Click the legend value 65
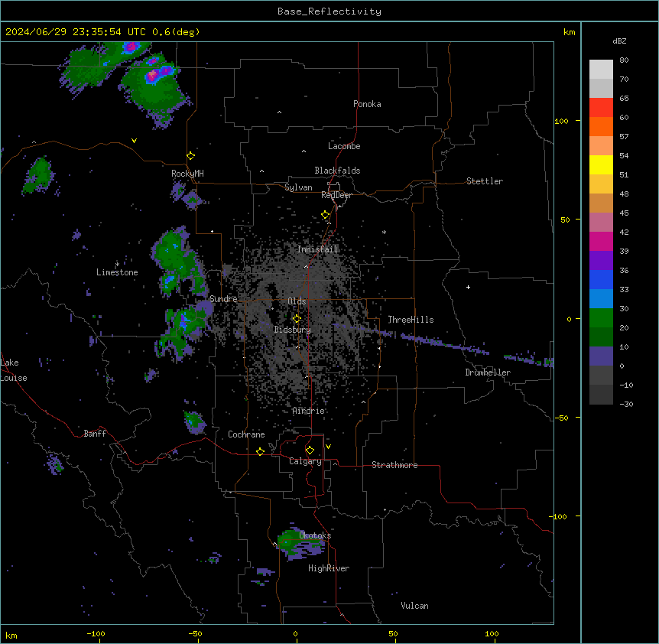Screen dimensions: 659x644 click(624, 99)
